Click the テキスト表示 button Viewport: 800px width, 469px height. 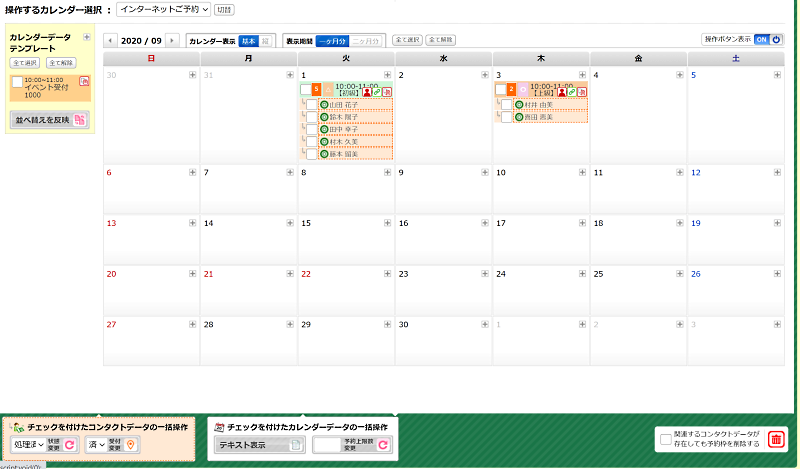tap(260, 445)
